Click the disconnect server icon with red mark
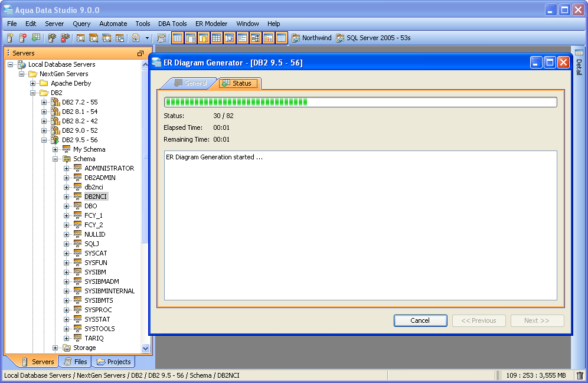Image resolution: width=588 pixels, height=383 pixels. (66, 38)
